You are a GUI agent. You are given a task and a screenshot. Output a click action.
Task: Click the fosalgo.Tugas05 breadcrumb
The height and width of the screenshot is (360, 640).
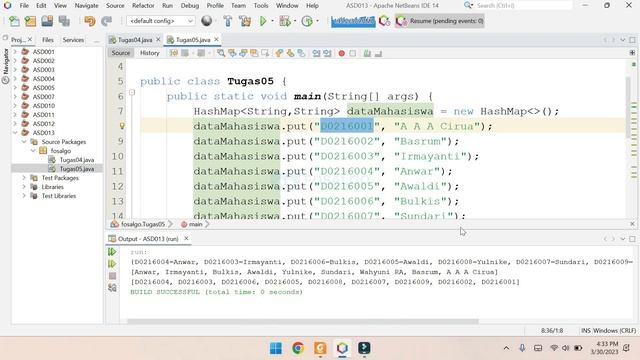pyautogui.click(x=143, y=224)
